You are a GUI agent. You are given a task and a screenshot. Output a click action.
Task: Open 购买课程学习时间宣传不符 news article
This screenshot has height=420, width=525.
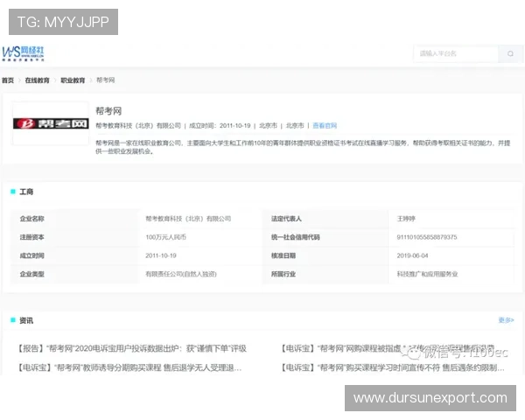tap(393, 367)
